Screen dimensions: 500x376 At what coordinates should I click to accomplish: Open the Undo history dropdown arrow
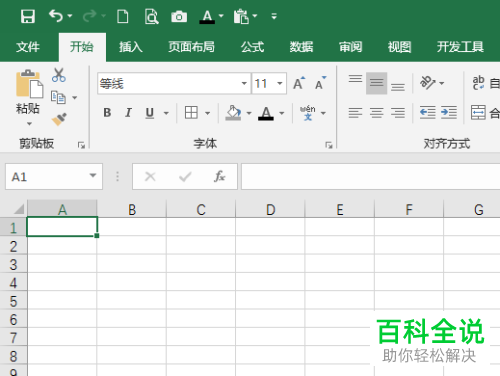pyautogui.click(x=70, y=16)
